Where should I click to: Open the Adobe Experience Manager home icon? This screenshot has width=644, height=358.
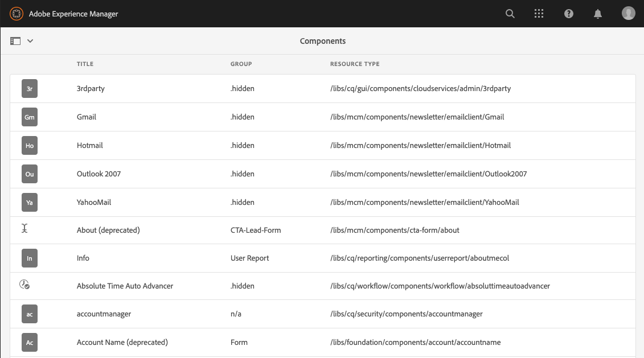16,13
